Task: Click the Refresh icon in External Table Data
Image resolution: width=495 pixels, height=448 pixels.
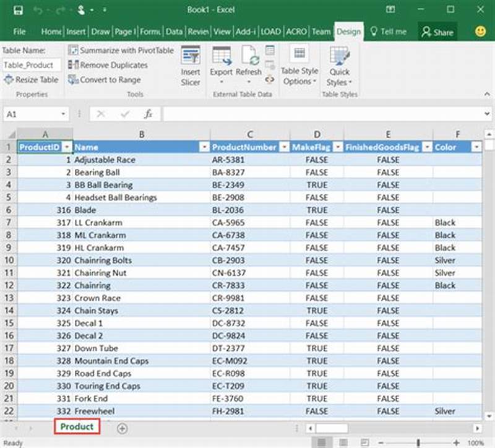Action: tap(247, 62)
